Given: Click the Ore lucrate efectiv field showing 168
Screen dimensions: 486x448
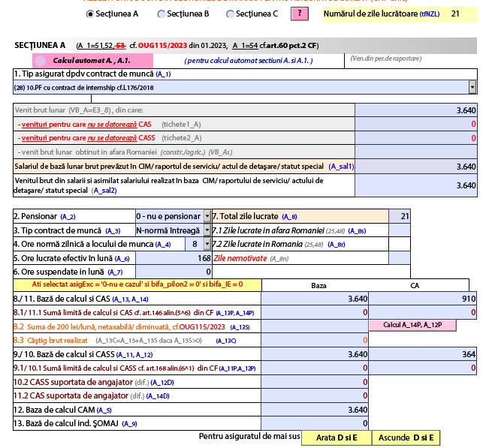Looking at the screenshot, I should coord(174,258).
